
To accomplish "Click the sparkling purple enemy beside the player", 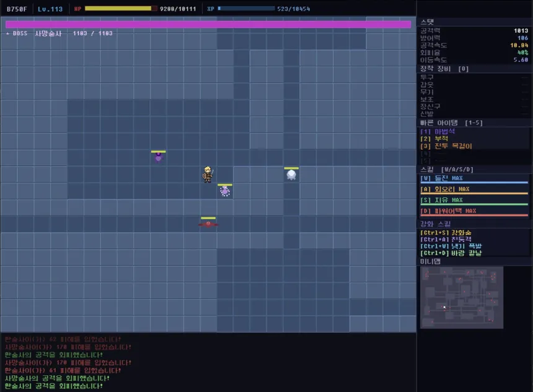I will pos(225,191).
